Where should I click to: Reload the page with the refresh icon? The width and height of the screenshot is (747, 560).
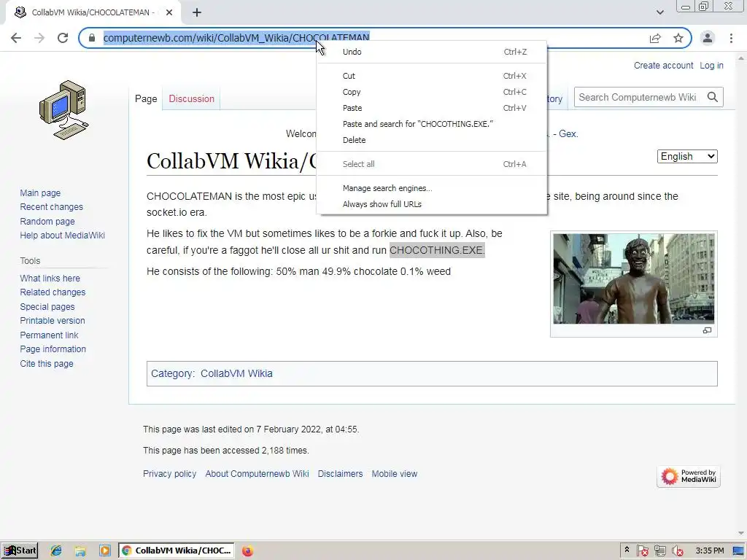pos(63,38)
